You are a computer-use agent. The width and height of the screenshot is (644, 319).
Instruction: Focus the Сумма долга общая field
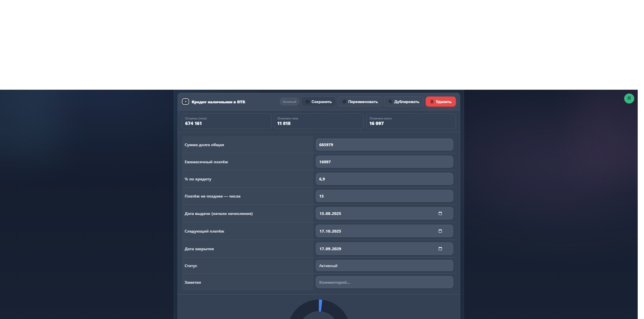tap(384, 145)
